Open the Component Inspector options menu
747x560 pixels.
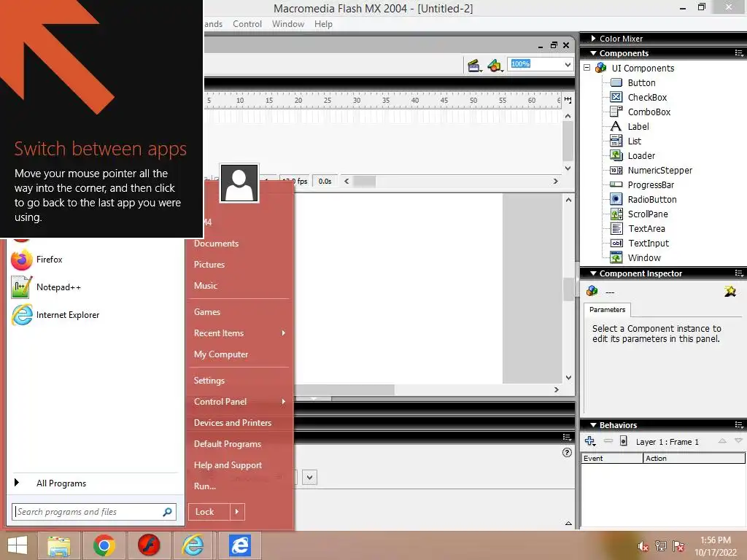pos(739,273)
